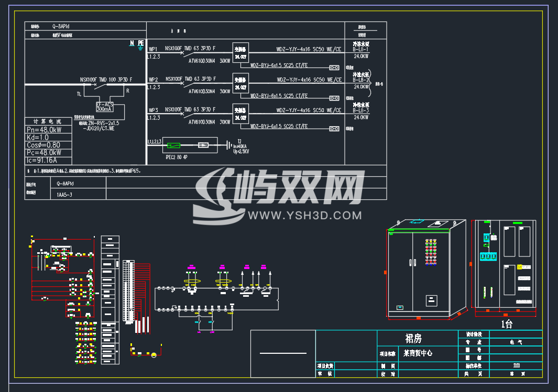This screenshot has height=392, width=558.
Task: Click the WP1 frequency converter box
Action: coord(240,53)
